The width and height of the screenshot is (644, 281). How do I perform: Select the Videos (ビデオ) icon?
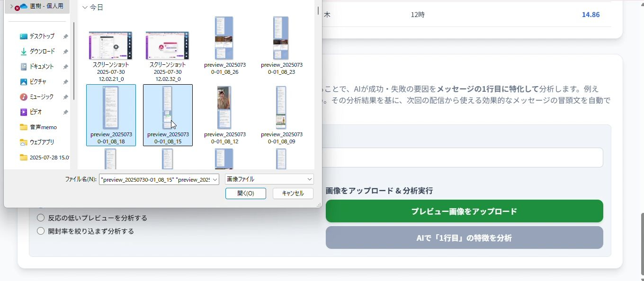(x=24, y=112)
